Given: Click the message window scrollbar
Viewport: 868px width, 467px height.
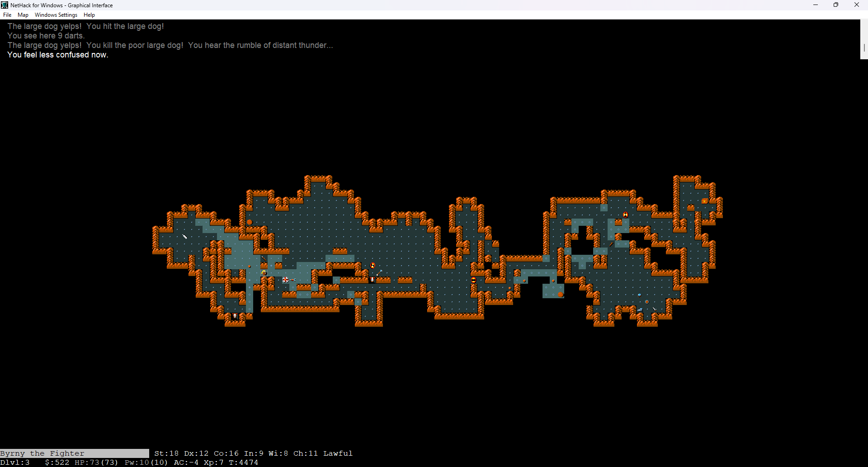Looking at the screenshot, I should pos(864,39).
